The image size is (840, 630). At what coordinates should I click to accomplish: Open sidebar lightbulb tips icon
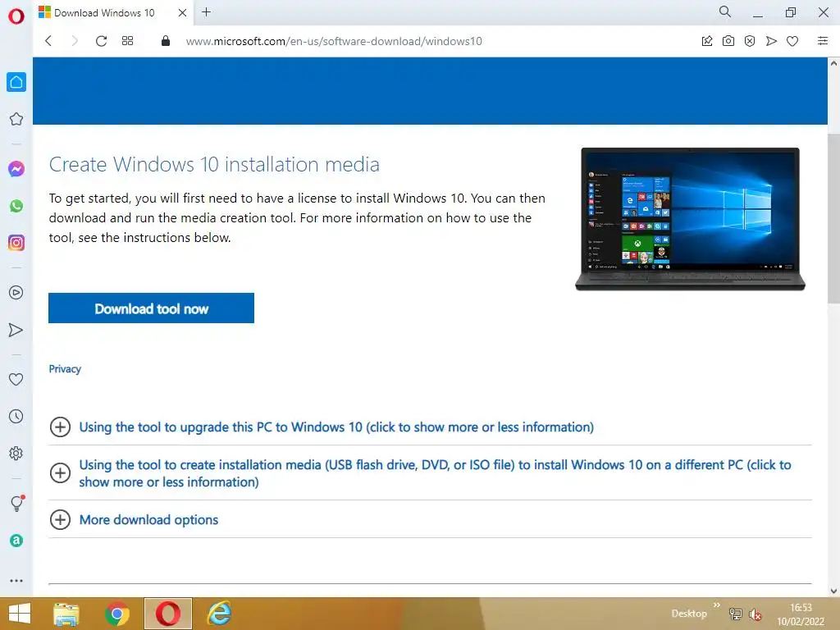17,503
